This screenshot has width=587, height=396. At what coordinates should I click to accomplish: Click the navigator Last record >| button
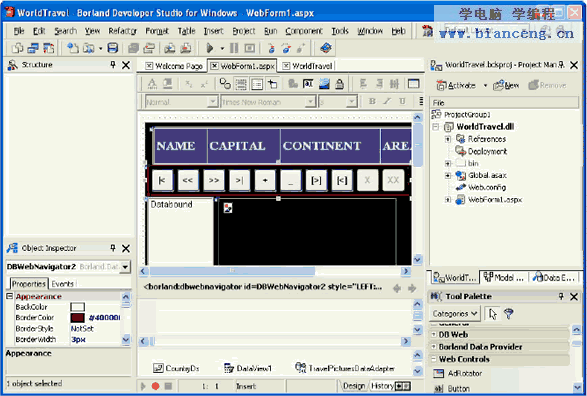coord(240,180)
